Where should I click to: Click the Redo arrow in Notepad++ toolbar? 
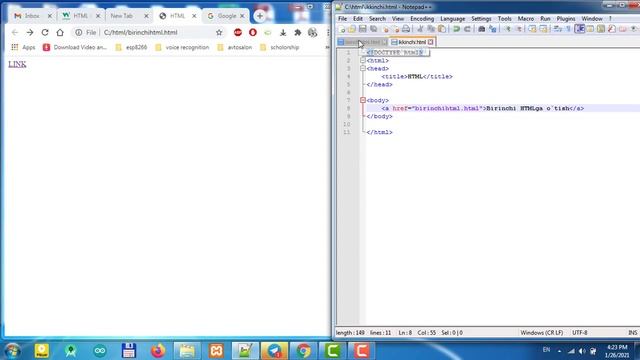[x=467, y=29]
